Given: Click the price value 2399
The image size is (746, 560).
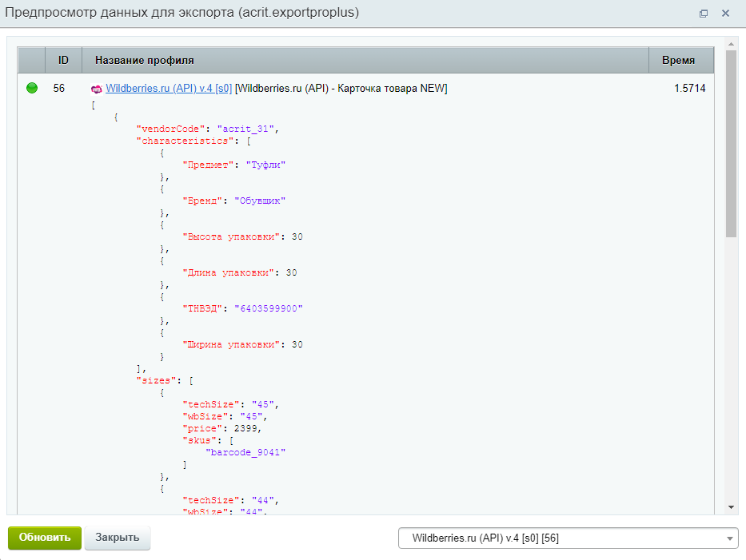Looking at the screenshot, I should pyautogui.click(x=245, y=428).
